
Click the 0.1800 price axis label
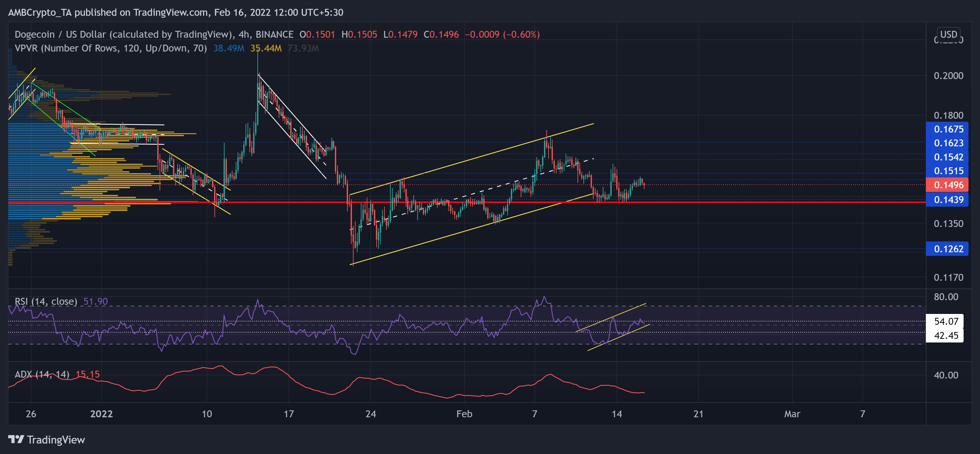(x=948, y=115)
